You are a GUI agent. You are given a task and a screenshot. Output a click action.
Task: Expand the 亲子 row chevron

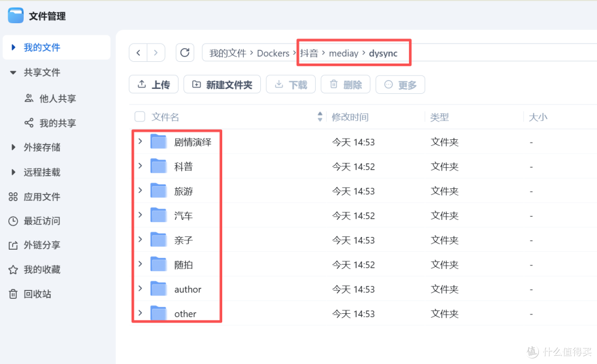pyautogui.click(x=140, y=239)
